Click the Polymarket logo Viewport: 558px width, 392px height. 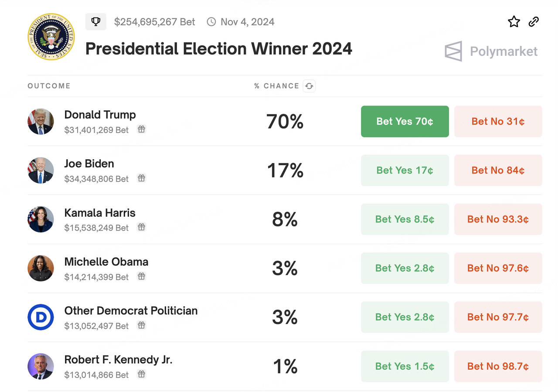pos(491,51)
